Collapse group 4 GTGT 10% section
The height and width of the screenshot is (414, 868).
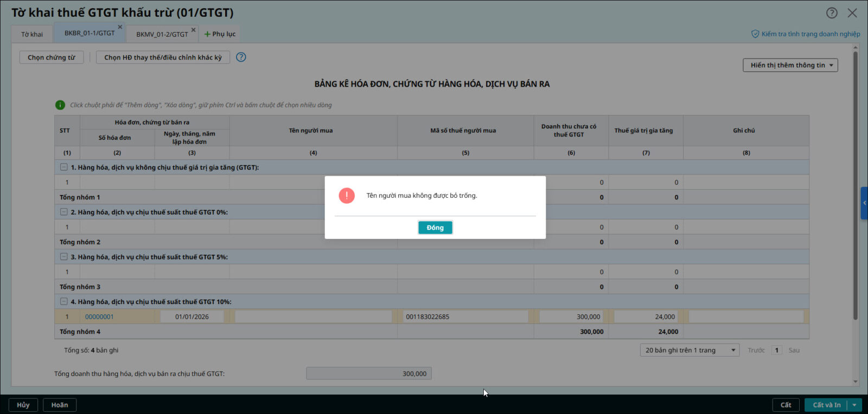pyautogui.click(x=64, y=302)
